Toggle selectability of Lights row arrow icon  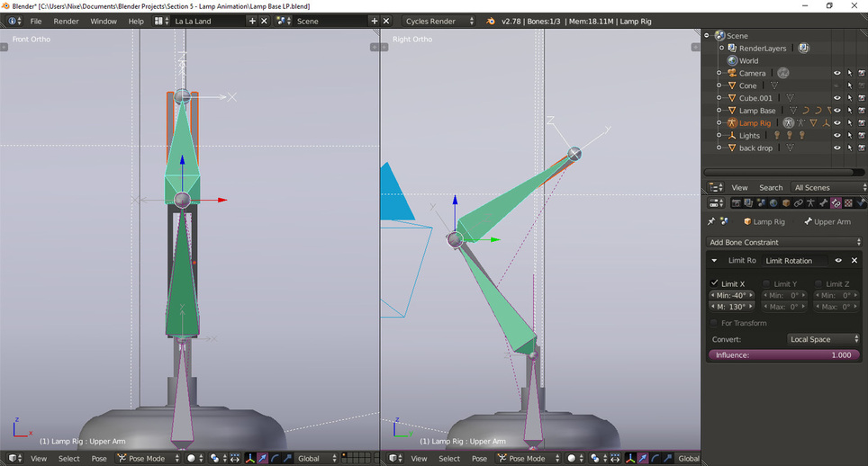pyautogui.click(x=850, y=136)
